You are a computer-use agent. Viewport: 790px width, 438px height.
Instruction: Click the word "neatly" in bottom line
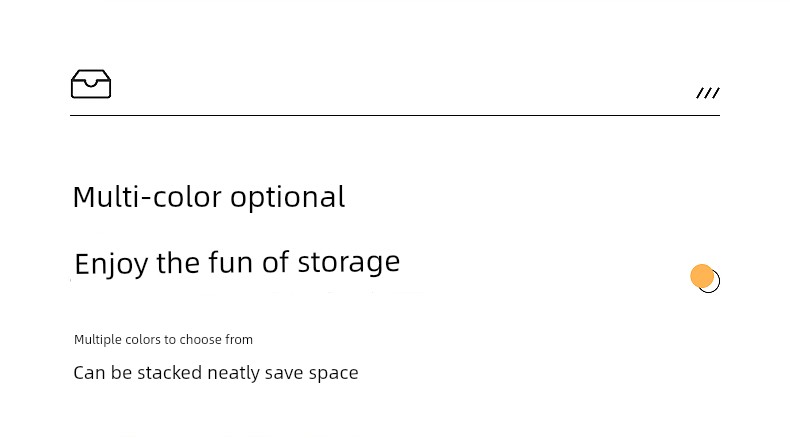(x=233, y=373)
